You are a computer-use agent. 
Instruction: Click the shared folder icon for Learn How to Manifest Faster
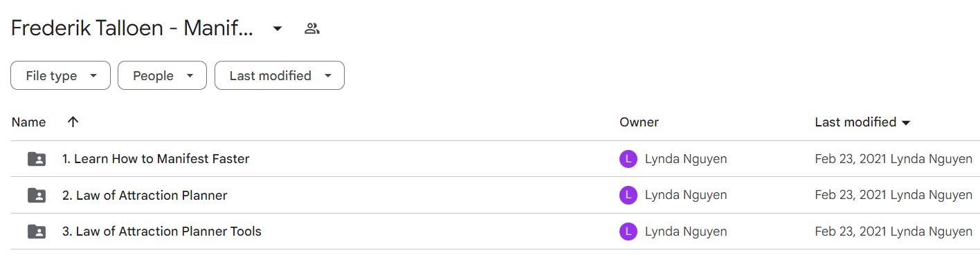[x=37, y=159]
